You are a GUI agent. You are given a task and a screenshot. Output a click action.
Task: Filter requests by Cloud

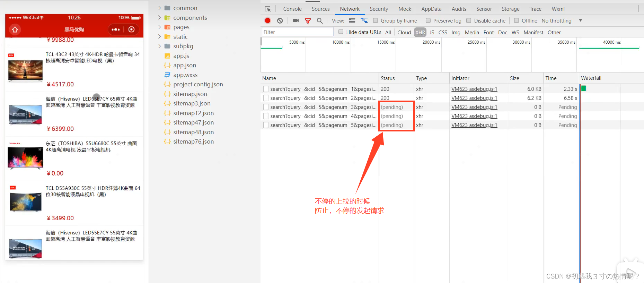coord(404,33)
